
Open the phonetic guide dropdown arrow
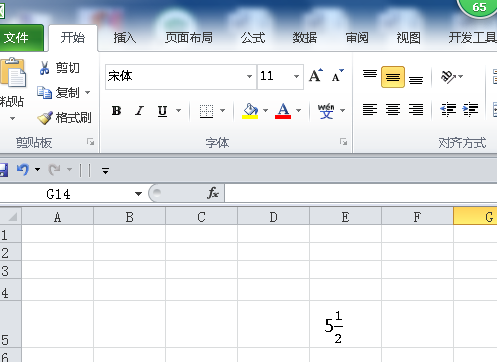point(342,110)
